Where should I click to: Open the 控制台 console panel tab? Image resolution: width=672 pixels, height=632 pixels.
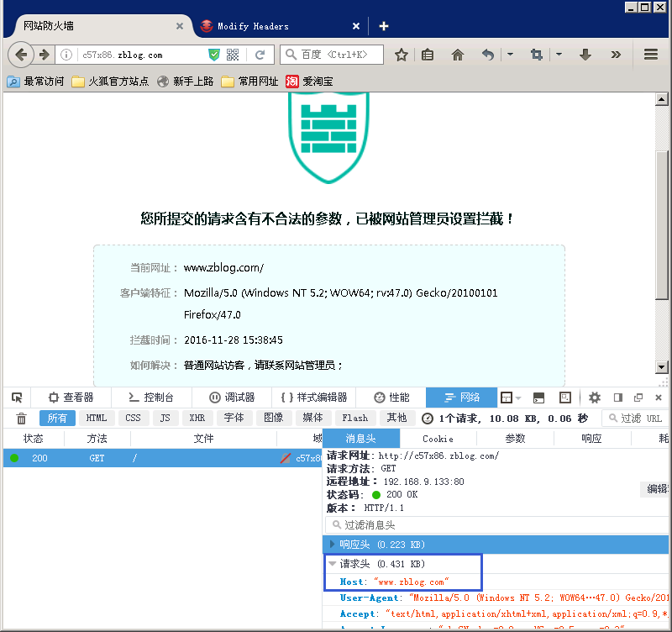coord(150,398)
